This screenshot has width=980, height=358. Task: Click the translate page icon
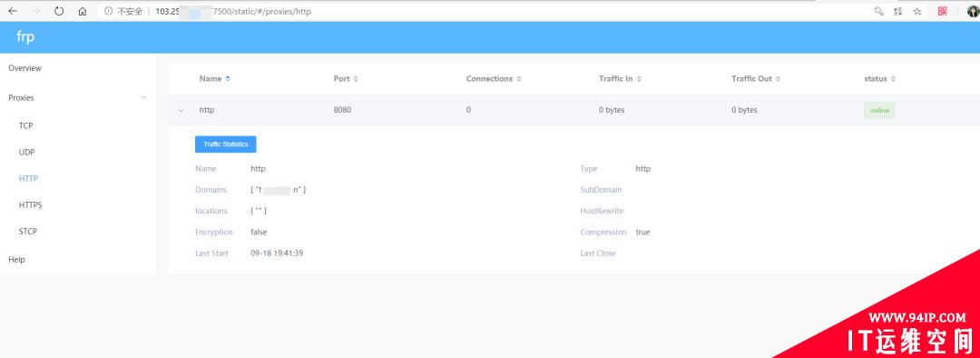point(898,11)
